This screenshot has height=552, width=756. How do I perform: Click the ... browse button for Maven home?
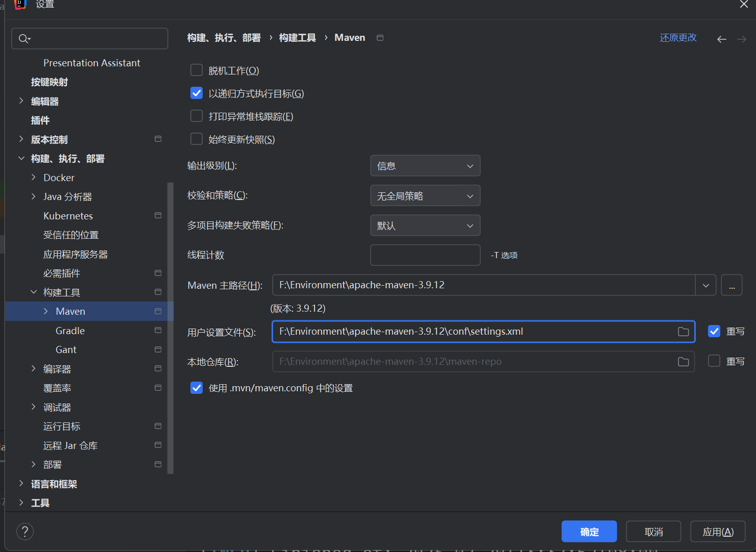pos(731,285)
